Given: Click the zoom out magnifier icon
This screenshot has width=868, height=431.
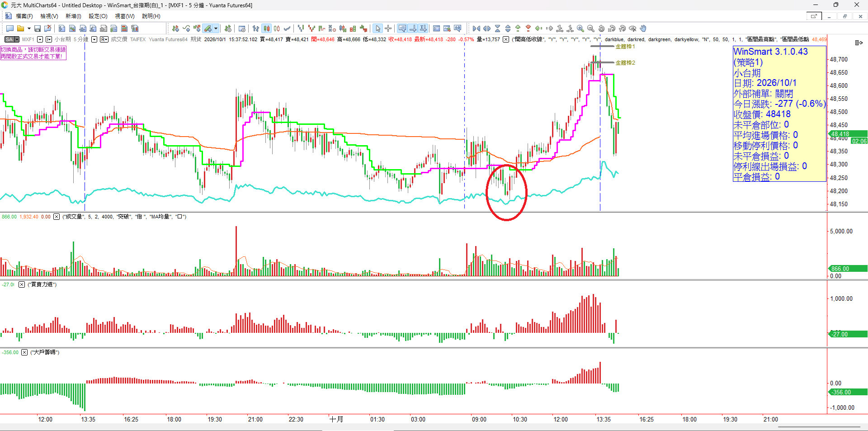Looking at the screenshot, I should click(x=590, y=28).
